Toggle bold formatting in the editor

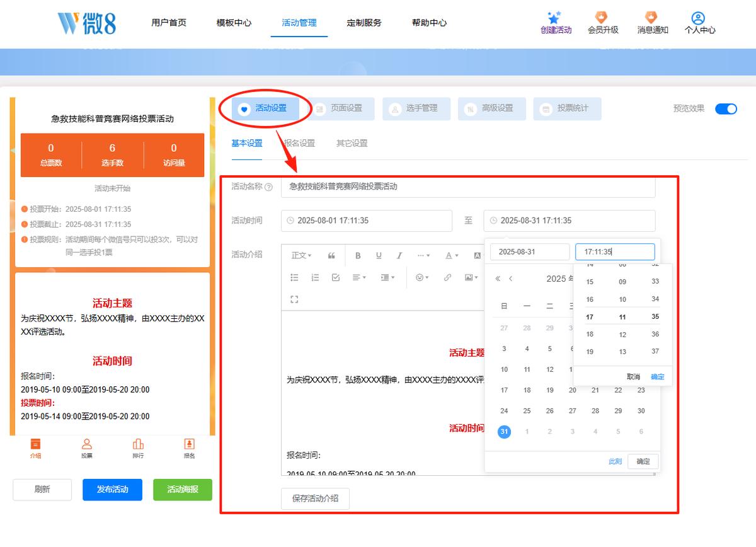point(358,255)
